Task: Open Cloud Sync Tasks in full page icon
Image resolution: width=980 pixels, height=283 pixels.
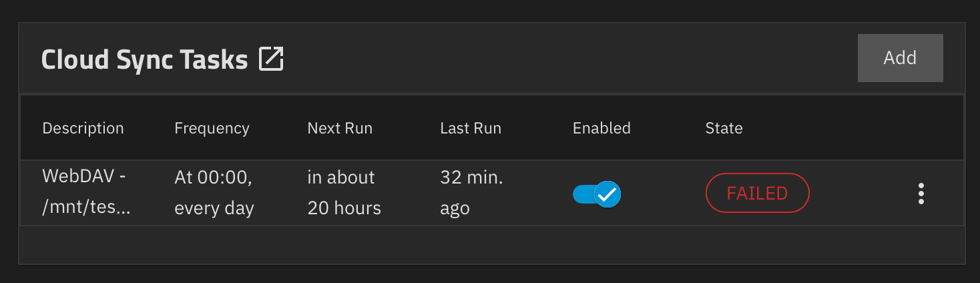Action: pos(272,59)
